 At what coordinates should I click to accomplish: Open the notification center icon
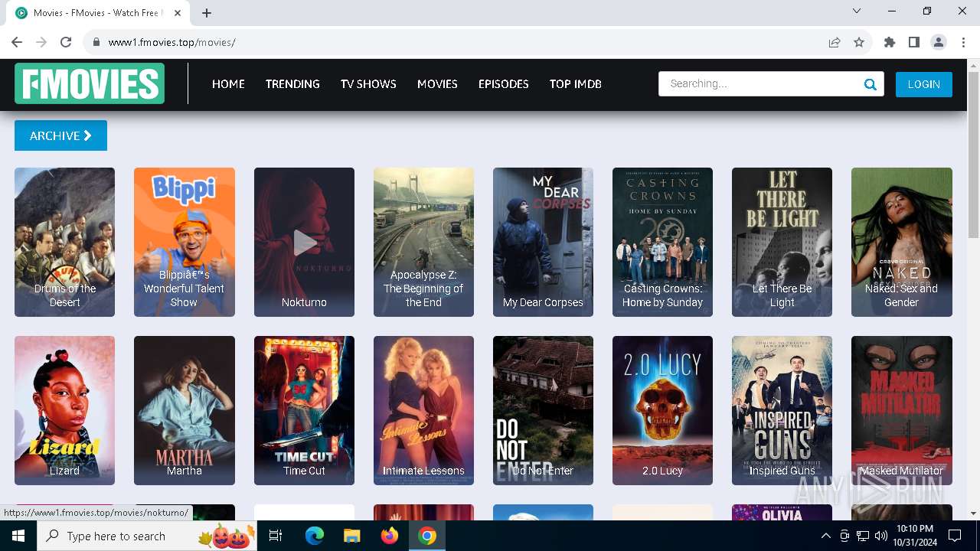point(955,536)
